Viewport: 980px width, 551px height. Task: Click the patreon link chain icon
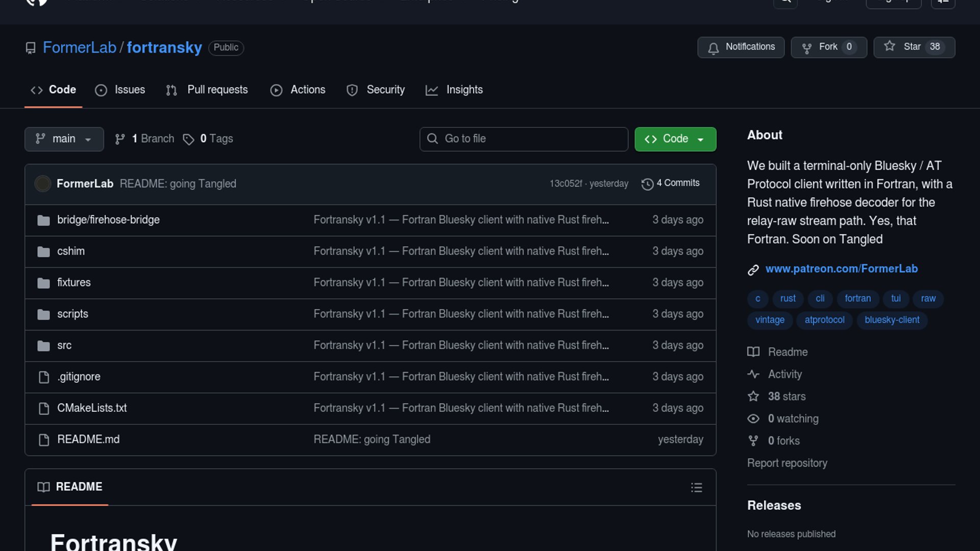click(753, 269)
